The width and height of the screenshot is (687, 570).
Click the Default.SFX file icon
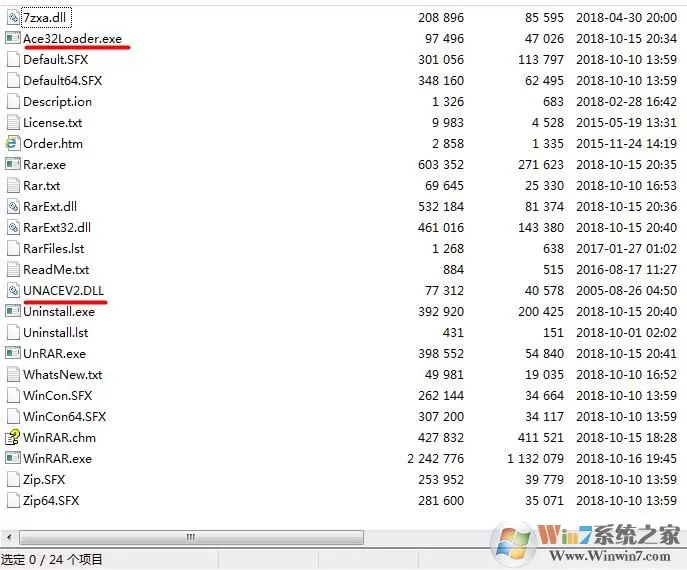13,59
